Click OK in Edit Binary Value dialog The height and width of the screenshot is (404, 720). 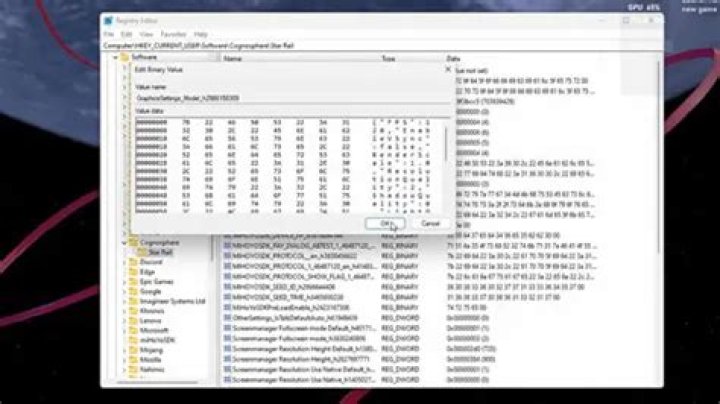click(x=385, y=224)
